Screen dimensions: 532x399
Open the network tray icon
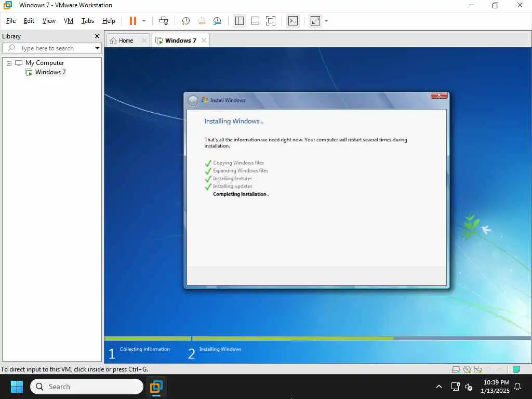tap(455, 387)
